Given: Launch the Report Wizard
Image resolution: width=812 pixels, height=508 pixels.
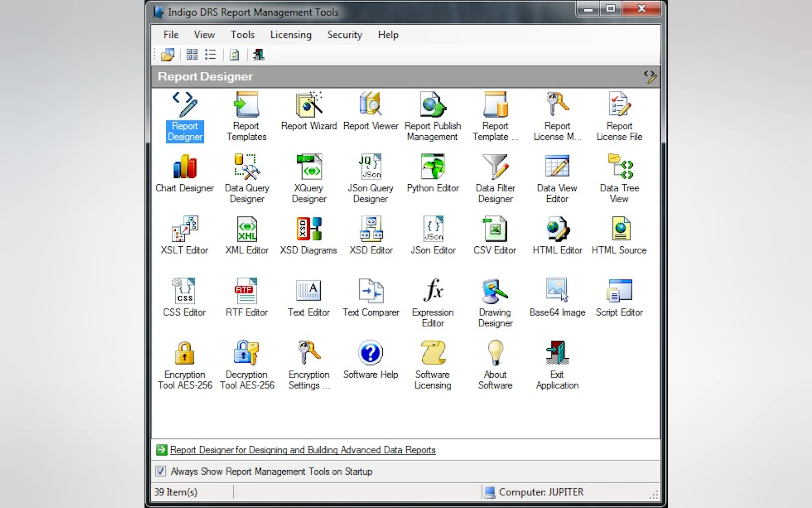Looking at the screenshot, I should pos(309,111).
